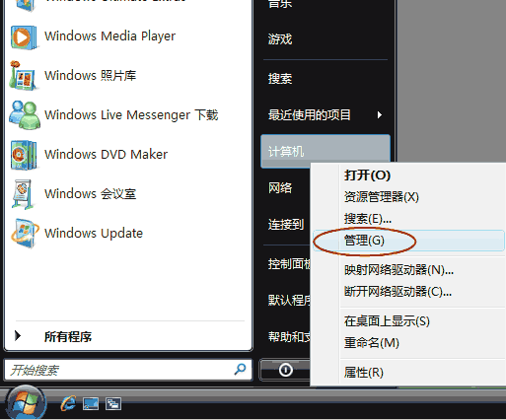
Task: Click the Switch between windows icon
Action: (x=113, y=404)
